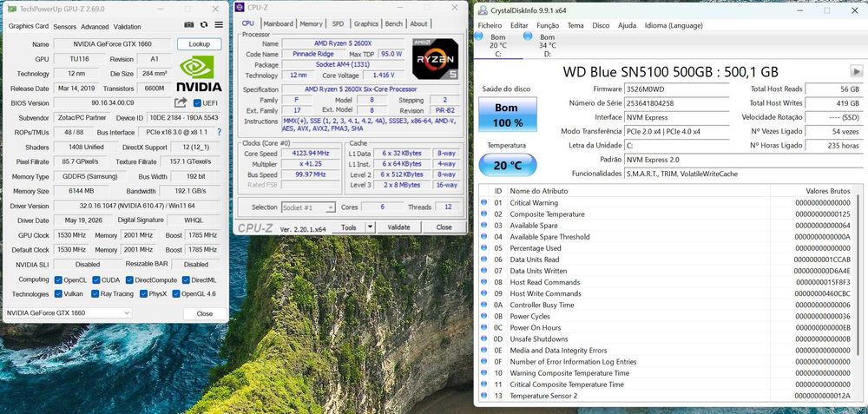Screen dimensions: 868x414
Task: Toggle the CUDA checkbox
Action: click(x=96, y=280)
